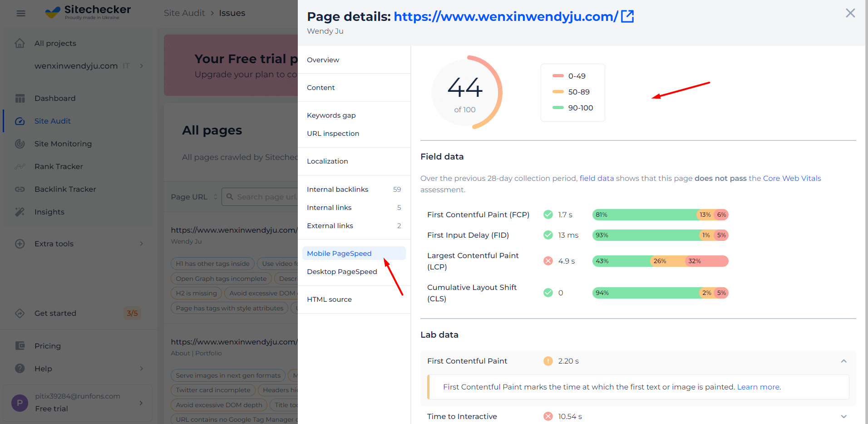868x424 pixels.
Task: Expand the Time to Interactive row
Action: coord(844,416)
